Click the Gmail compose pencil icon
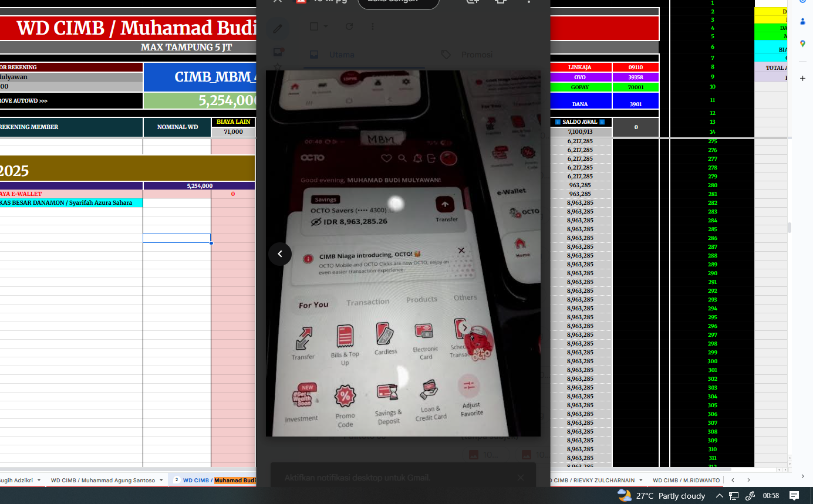 click(x=277, y=28)
